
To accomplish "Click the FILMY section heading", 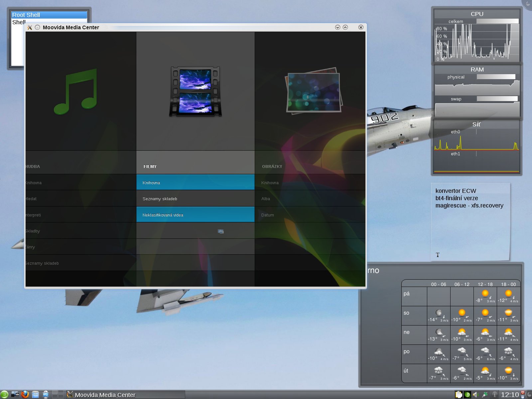I will click(150, 166).
